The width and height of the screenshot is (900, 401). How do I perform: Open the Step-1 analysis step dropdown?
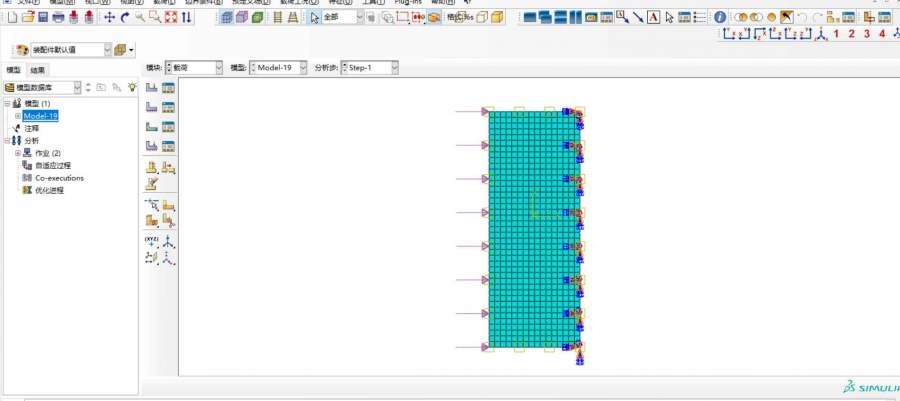click(370, 67)
